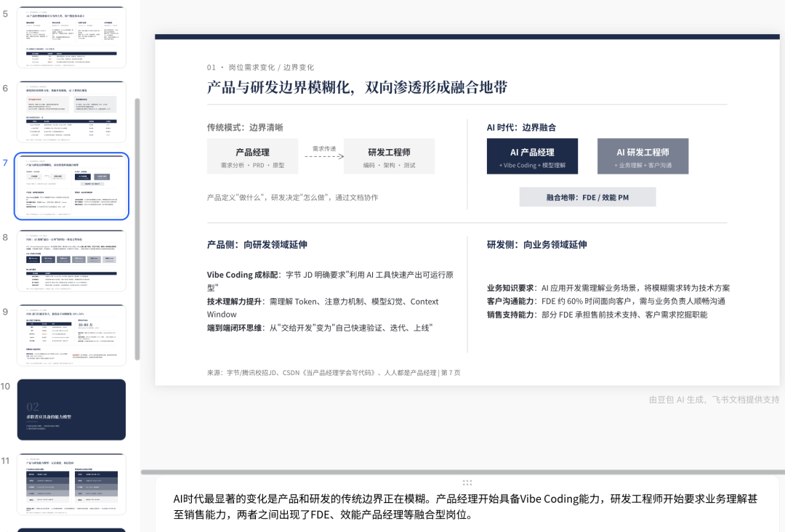Select the highlighted slide 7 thumbnail
This screenshot has width=785, height=532.
(x=71, y=186)
